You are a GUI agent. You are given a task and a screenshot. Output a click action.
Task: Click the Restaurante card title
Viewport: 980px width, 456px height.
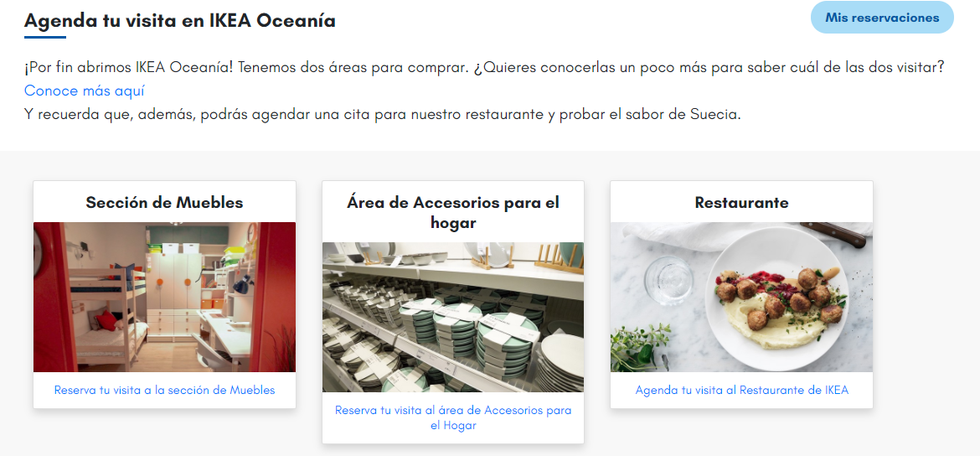[742, 203]
